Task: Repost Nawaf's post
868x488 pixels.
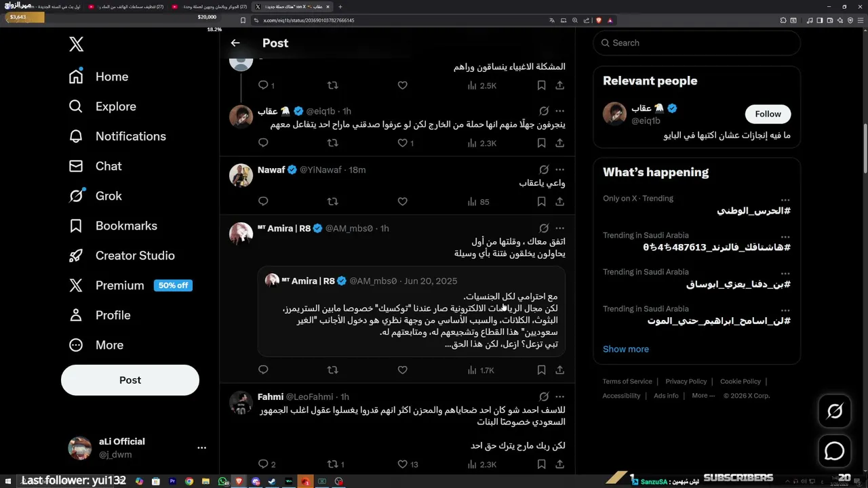Action: tap(332, 201)
